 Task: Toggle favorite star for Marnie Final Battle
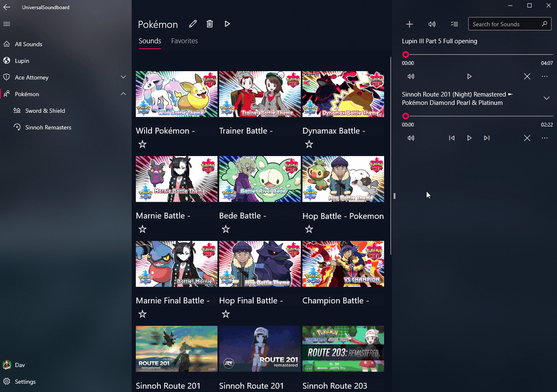[142, 314]
